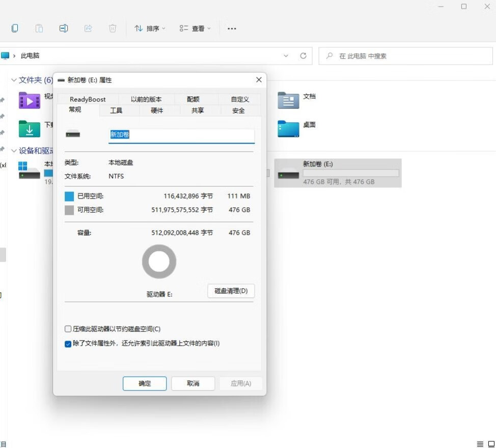Click 476 GB 可用, 共 476 GB text

point(339,182)
